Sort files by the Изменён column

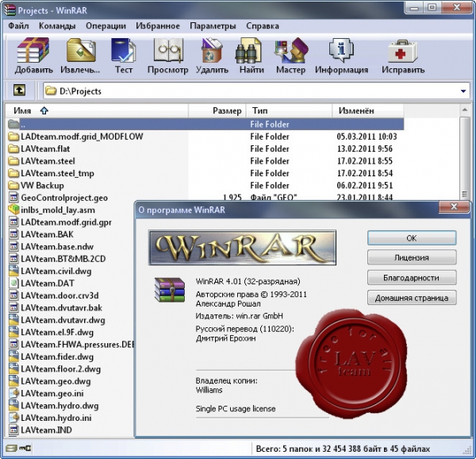click(368, 110)
